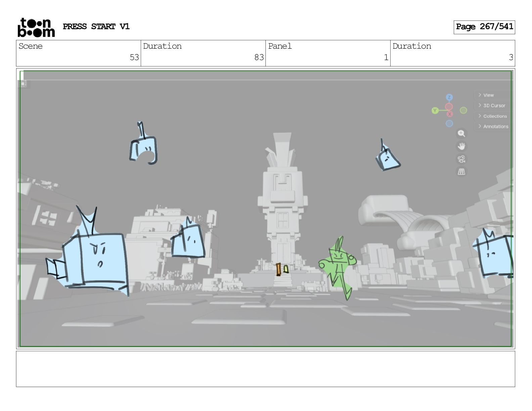
Task: Expand the Collections panel section
Action: [x=493, y=116]
